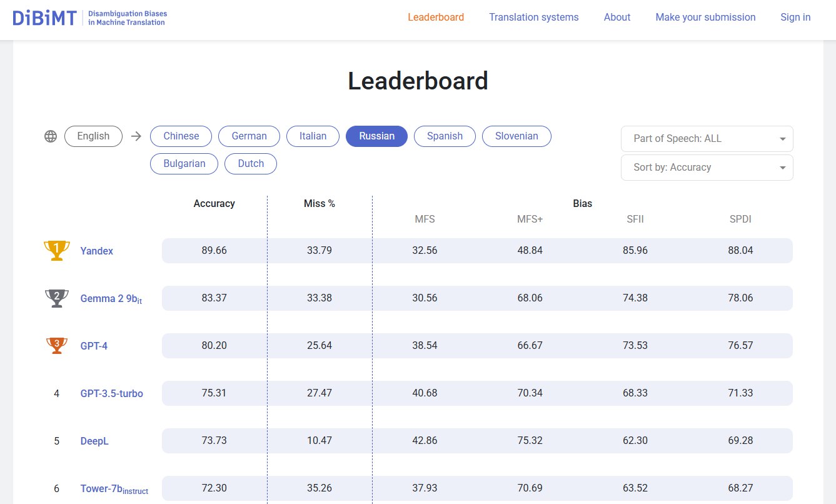Click Gemma MFS+ value 68.06

(530, 298)
